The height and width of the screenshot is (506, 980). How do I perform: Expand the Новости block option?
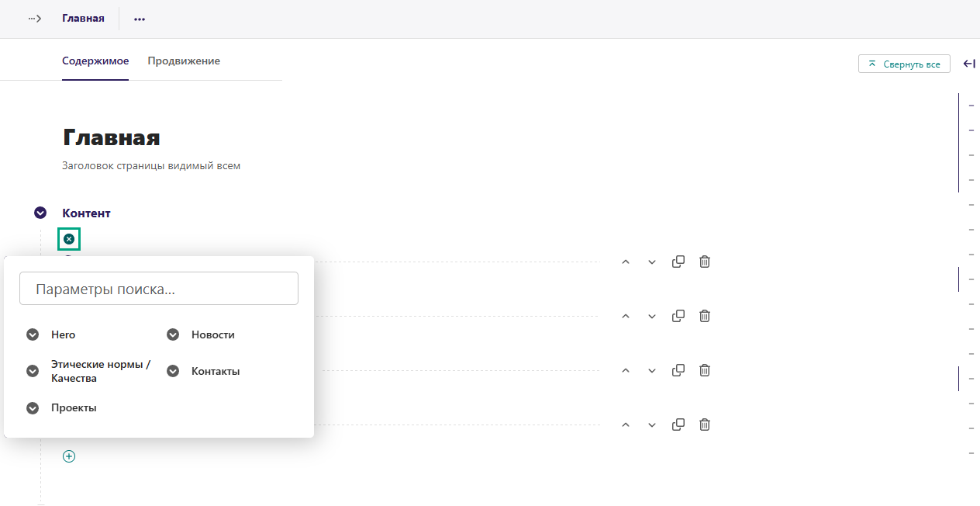tap(173, 334)
